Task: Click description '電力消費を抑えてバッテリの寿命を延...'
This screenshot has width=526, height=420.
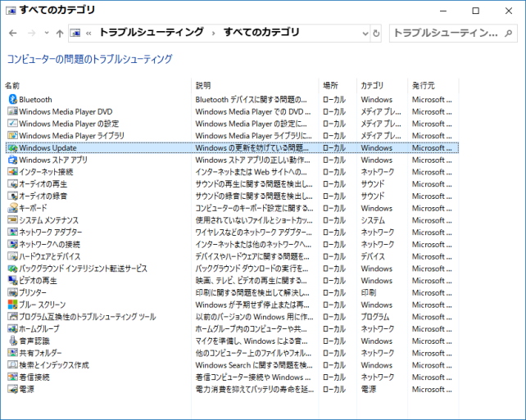Action: click(255, 389)
